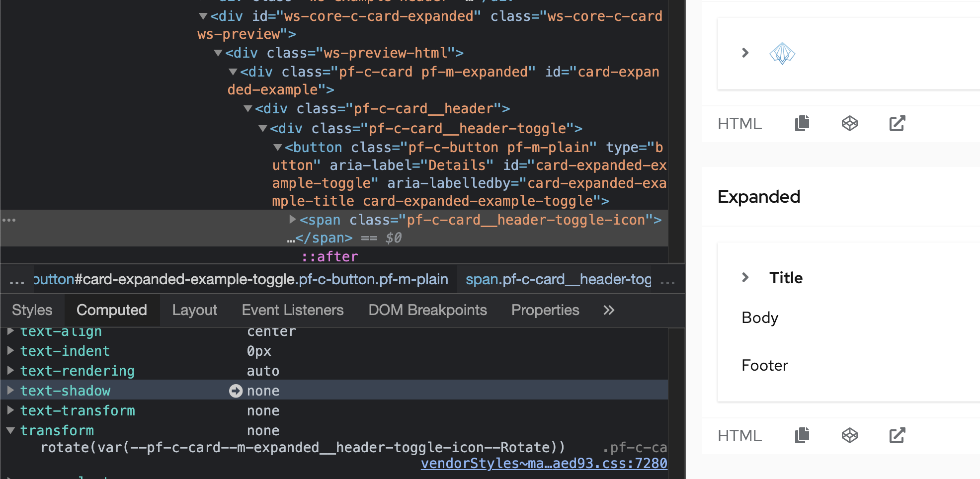Select the button#card-expanded-example-toggle breadcrumb
Image resolution: width=980 pixels, height=479 pixels.
[241, 279]
